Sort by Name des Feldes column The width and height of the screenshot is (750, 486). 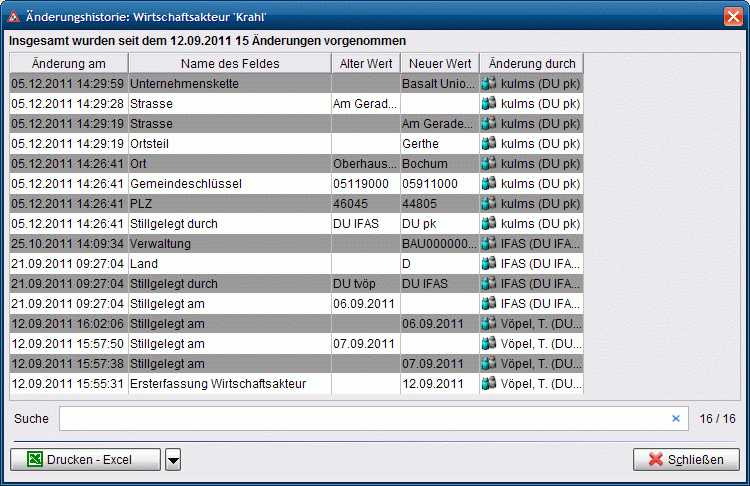229,64
